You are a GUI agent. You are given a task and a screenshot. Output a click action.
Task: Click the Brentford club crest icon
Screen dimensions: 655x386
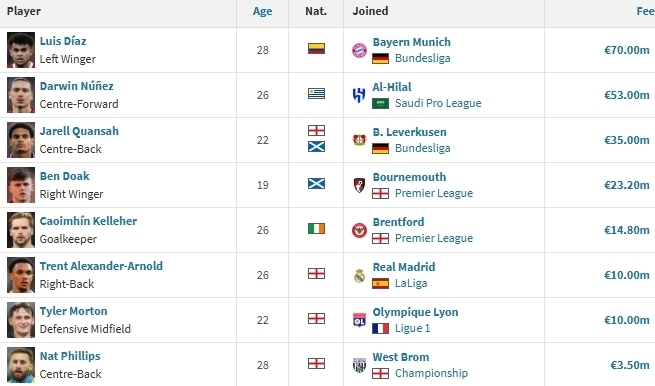(x=359, y=230)
